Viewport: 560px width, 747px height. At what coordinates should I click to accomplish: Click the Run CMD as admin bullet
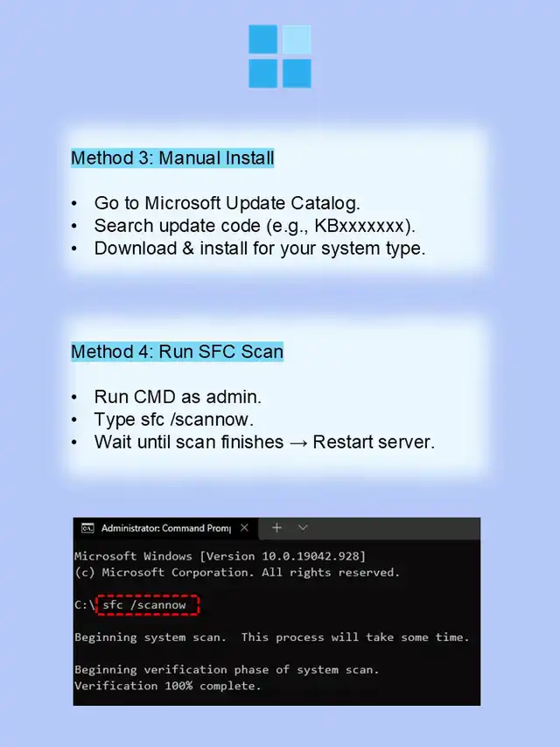[178, 397]
